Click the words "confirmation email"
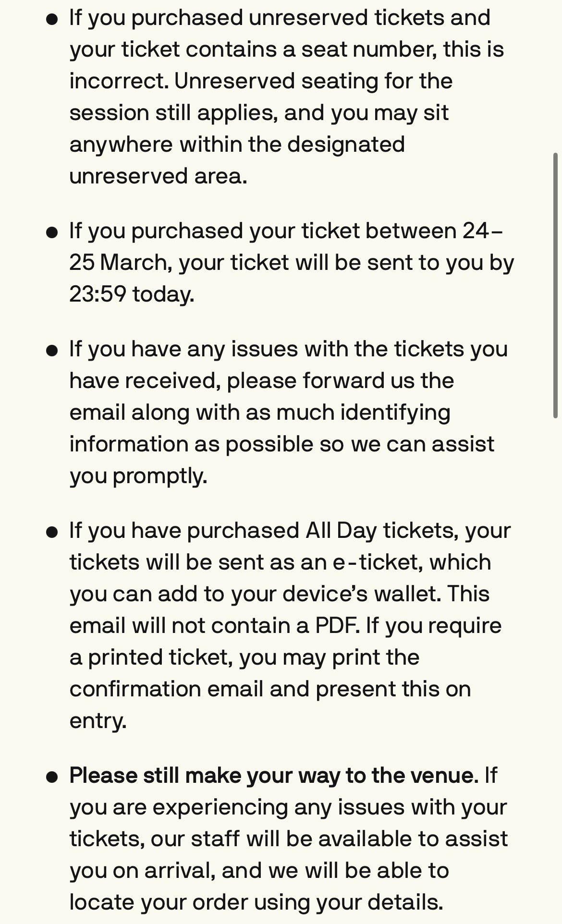The width and height of the screenshot is (562, 924). [166, 689]
